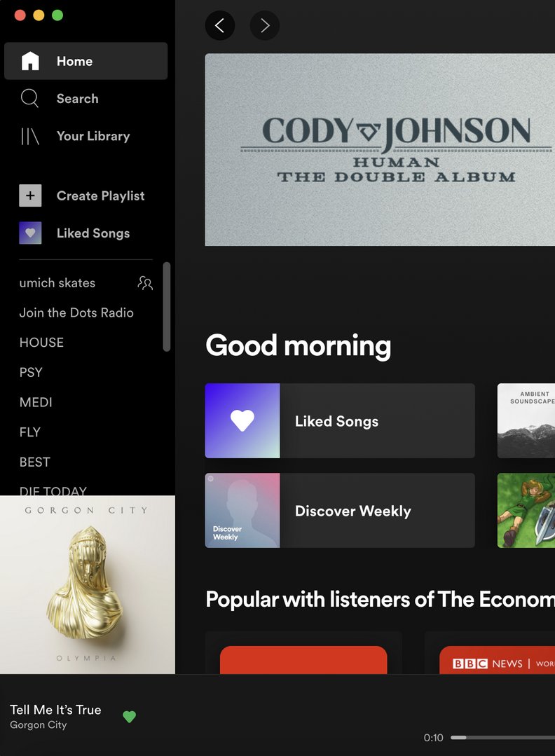Click collaborative icon next to umich skates

[144, 283]
